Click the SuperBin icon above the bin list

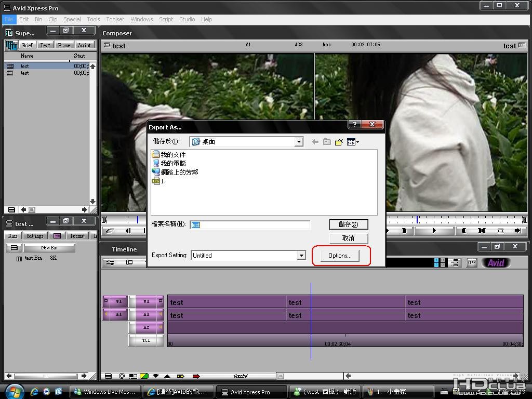coord(11,45)
